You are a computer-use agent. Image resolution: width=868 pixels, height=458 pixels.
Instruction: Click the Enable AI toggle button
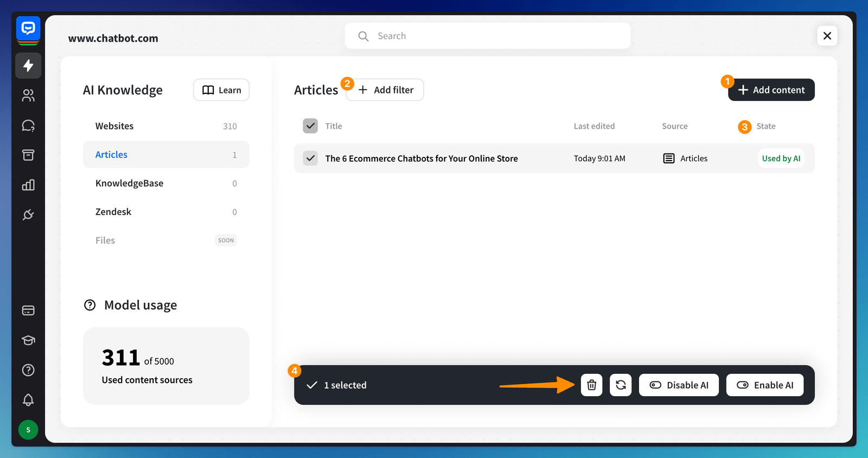[x=764, y=385]
